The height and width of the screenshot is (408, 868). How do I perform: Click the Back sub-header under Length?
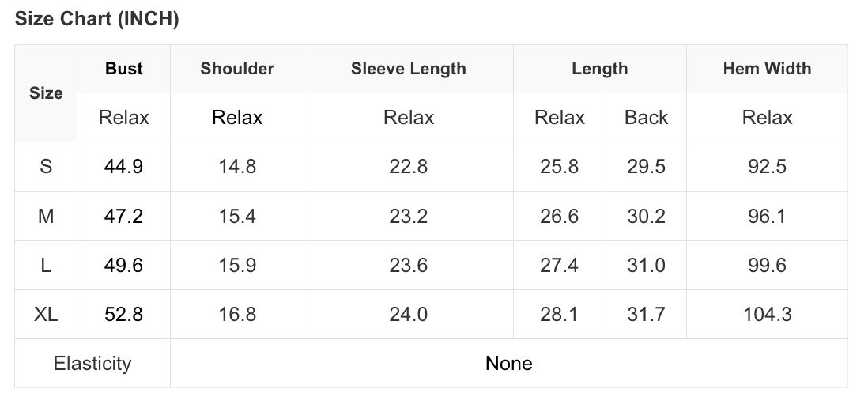(646, 118)
